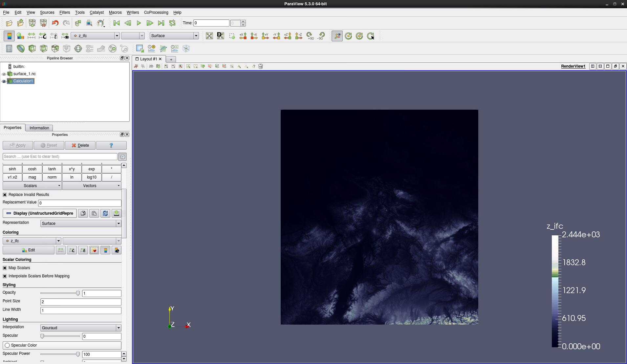This screenshot has width=627, height=364.
Task: Click the Open file folder icon
Action: pyautogui.click(x=9, y=23)
